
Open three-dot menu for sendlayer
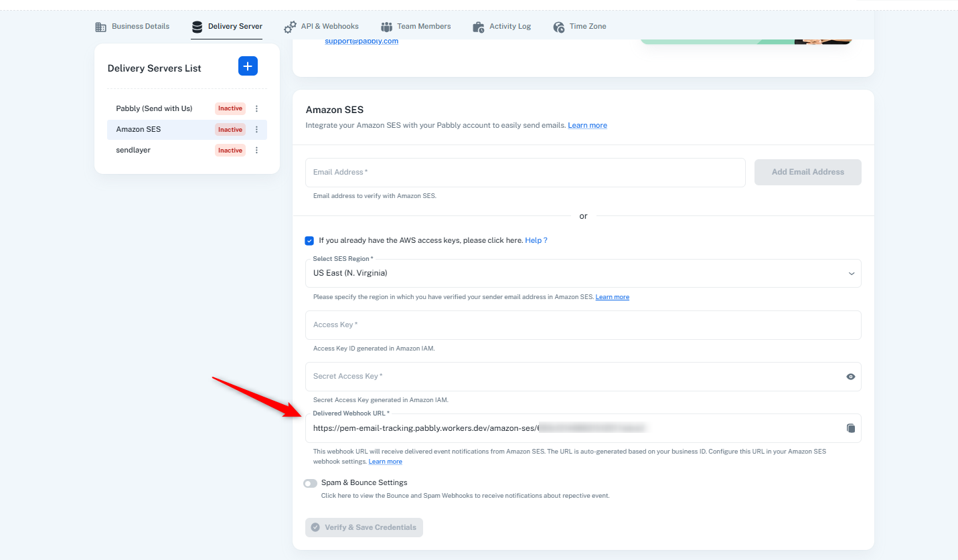256,151
